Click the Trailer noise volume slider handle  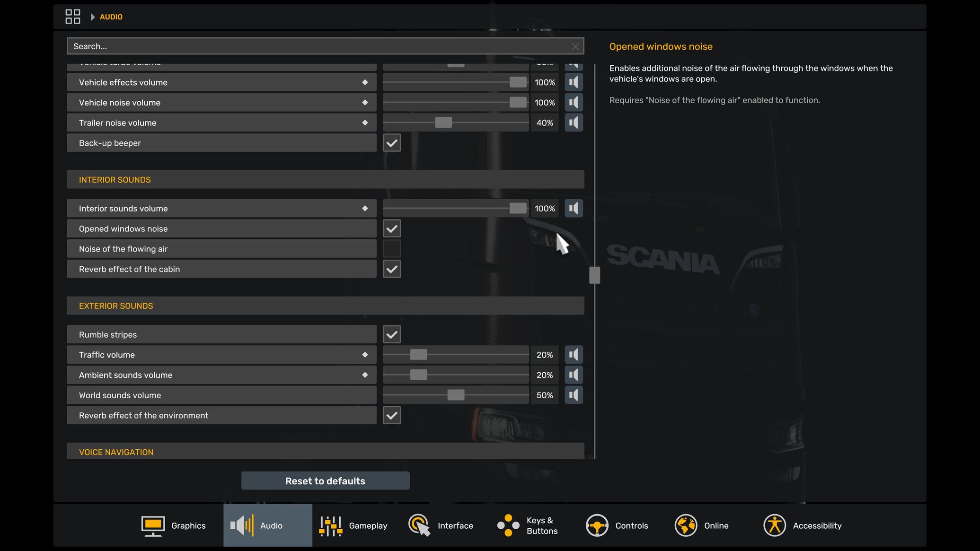pos(443,123)
